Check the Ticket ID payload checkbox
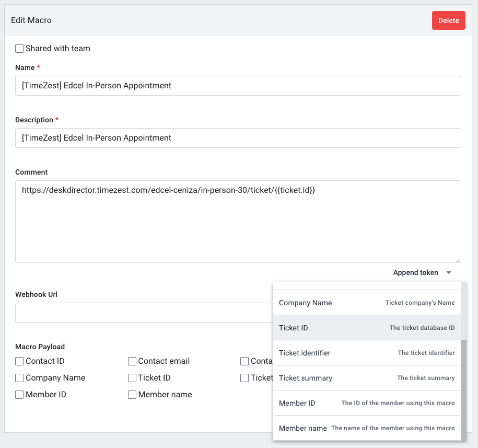This screenshot has width=478, height=448. pyautogui.click(x=132, y=378)
